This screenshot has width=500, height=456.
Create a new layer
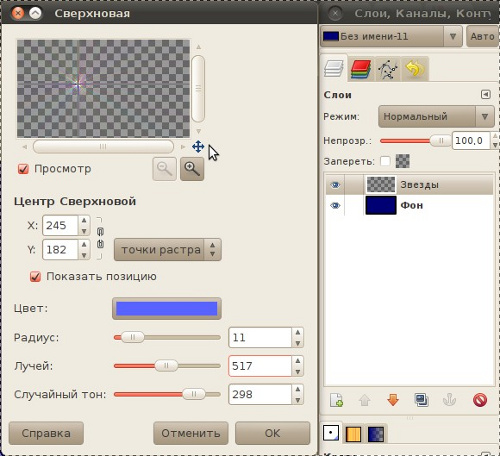click(336, 400)
